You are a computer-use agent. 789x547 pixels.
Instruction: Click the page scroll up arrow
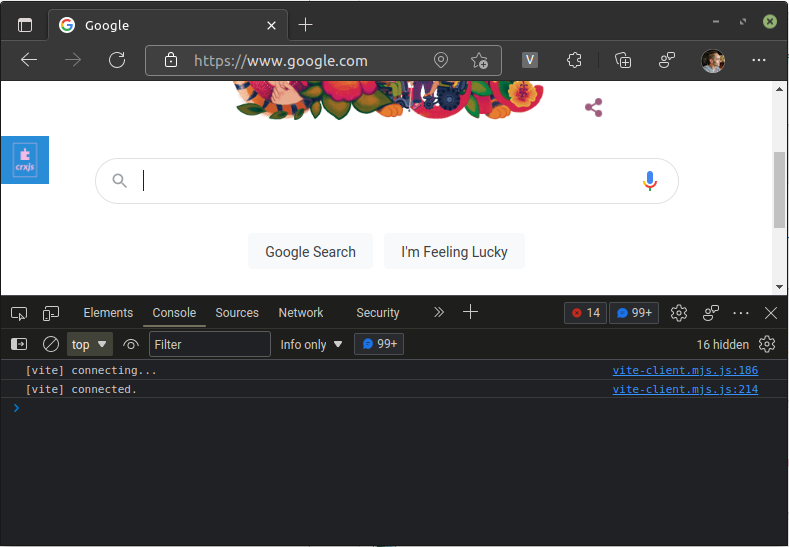(x=779, y=89)
